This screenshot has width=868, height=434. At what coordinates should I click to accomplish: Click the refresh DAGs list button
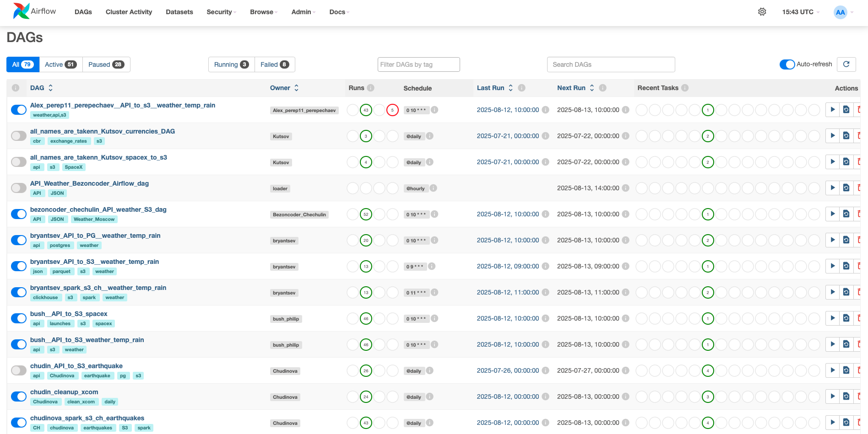pos(846,64)
